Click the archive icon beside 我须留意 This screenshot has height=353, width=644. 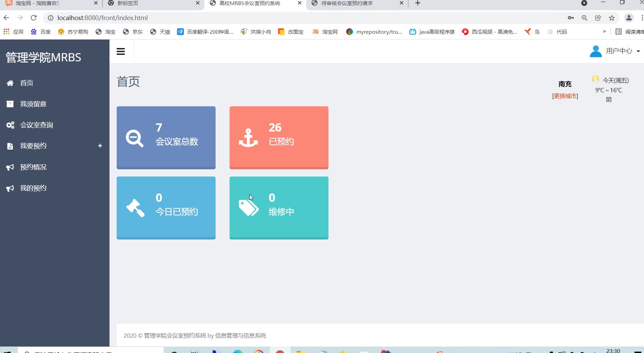[10, 104]
